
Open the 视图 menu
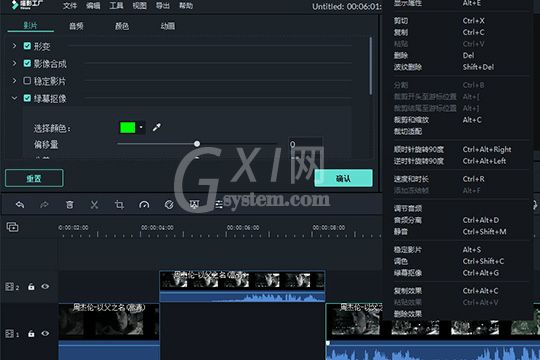pyautogui.click(x=139, y=6)
